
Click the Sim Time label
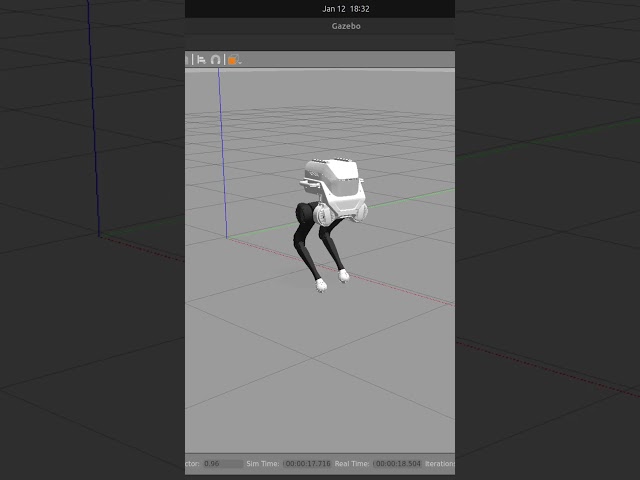click(x=263, y=464)
